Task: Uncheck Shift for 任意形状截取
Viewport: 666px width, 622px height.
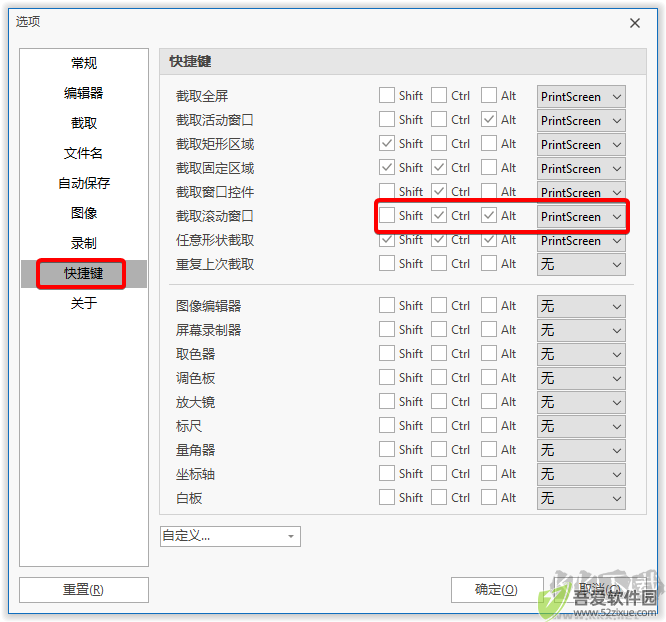Action: tap(387, 240)
